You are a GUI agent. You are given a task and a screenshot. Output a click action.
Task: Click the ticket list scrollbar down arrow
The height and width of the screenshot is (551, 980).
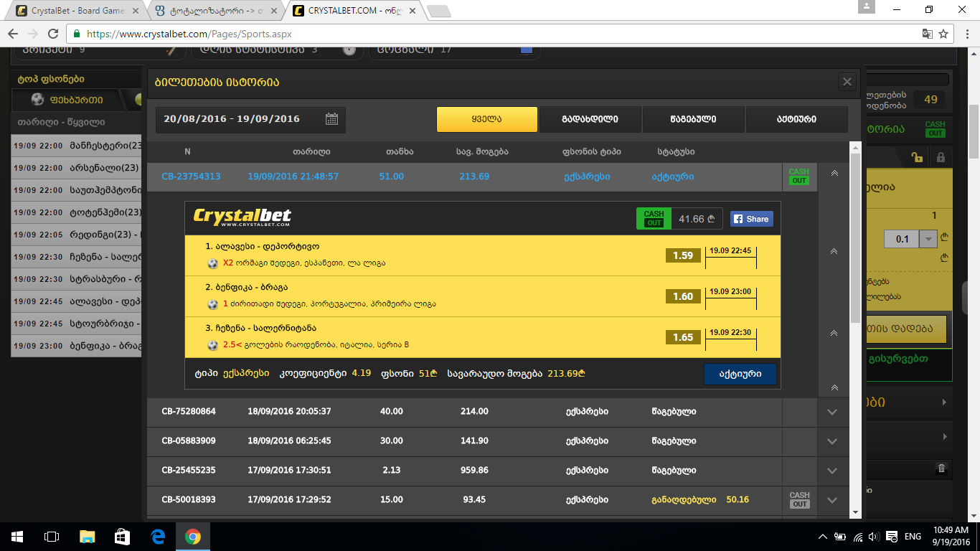pos(855,512)
